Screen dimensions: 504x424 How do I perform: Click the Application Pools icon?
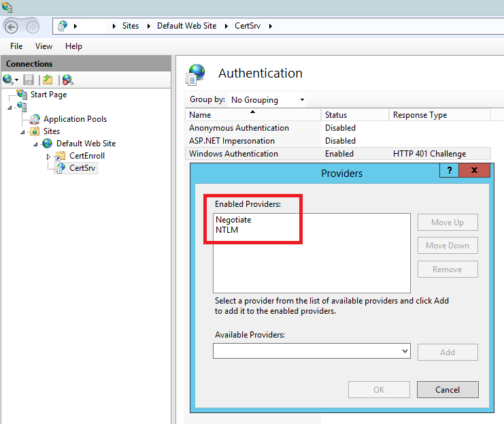[35, 119]
